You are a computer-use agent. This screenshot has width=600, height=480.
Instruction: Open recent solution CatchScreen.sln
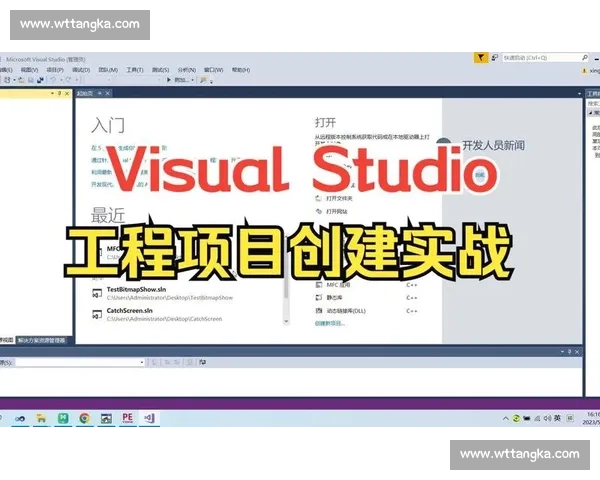(157, 314)
